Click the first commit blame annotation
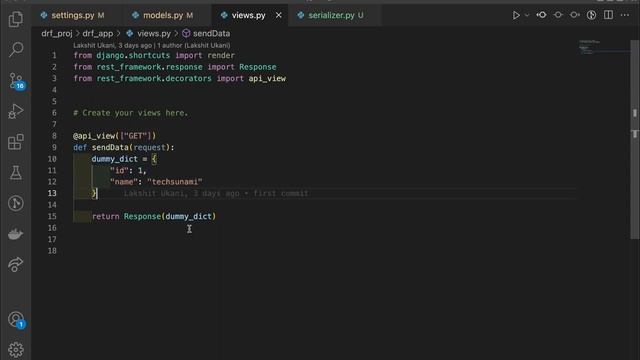The height and width of the screenshot is (360, 640). [x=216, y=193]
